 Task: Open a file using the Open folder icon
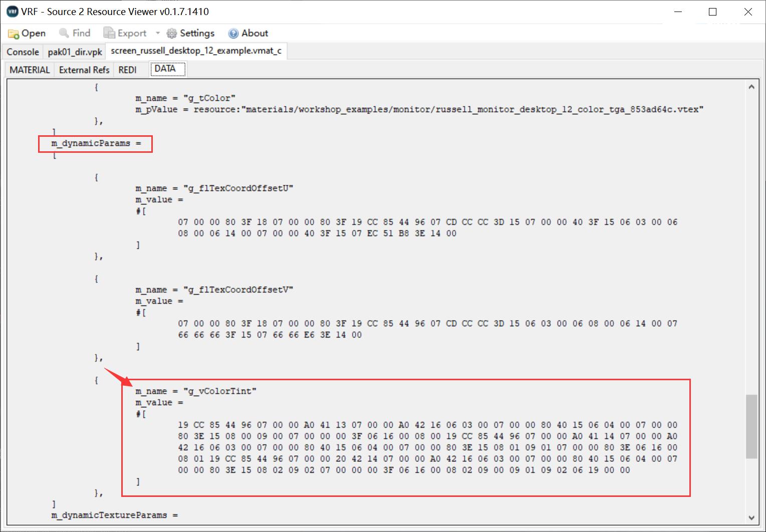click(13, 33)
